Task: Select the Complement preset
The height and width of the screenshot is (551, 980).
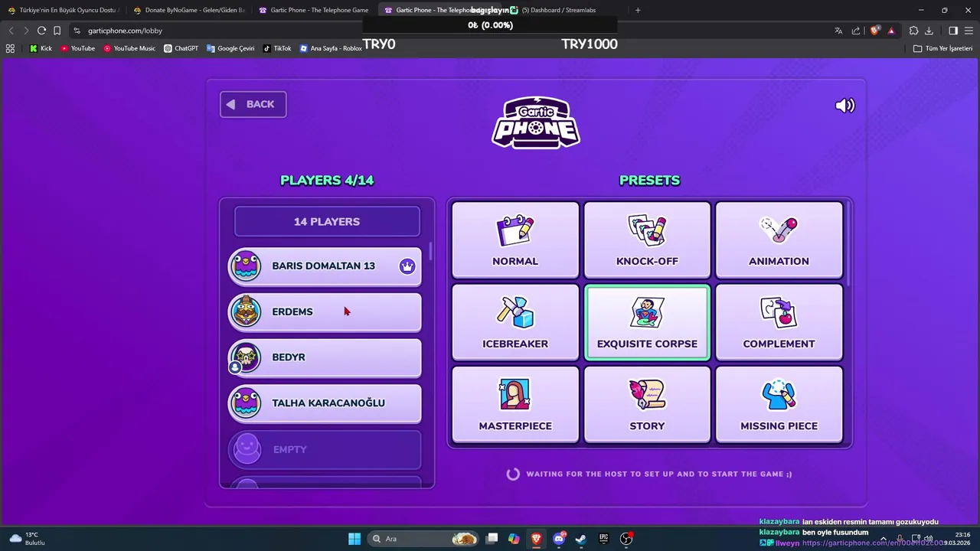Action: tap(779, 322)
